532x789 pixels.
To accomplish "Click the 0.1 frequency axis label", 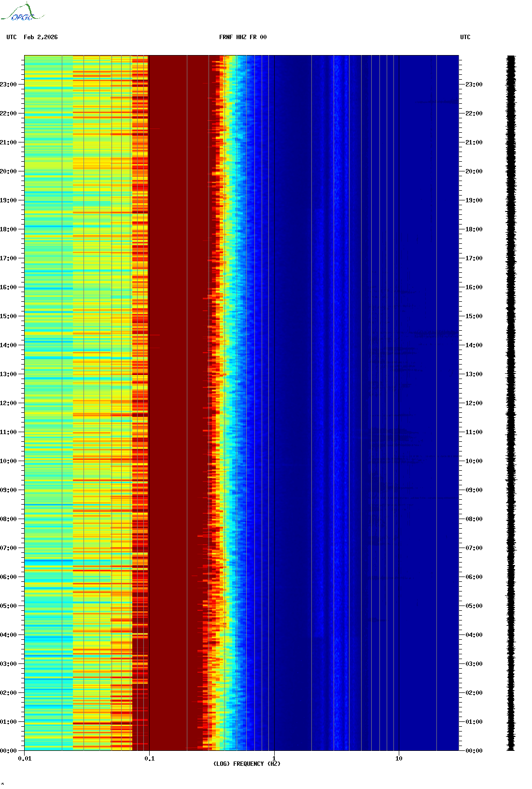I will 150,759.
